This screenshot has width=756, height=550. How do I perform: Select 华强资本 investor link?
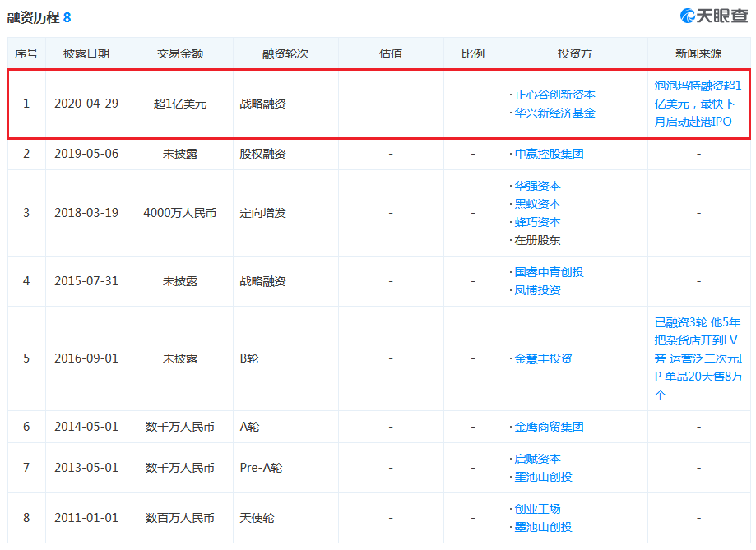537,186
